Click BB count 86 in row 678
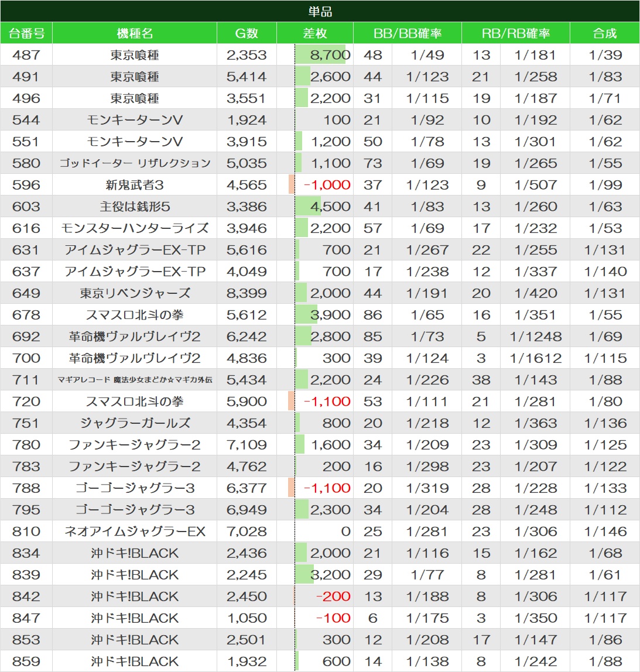The image size is (640, 672). [372, 315]
